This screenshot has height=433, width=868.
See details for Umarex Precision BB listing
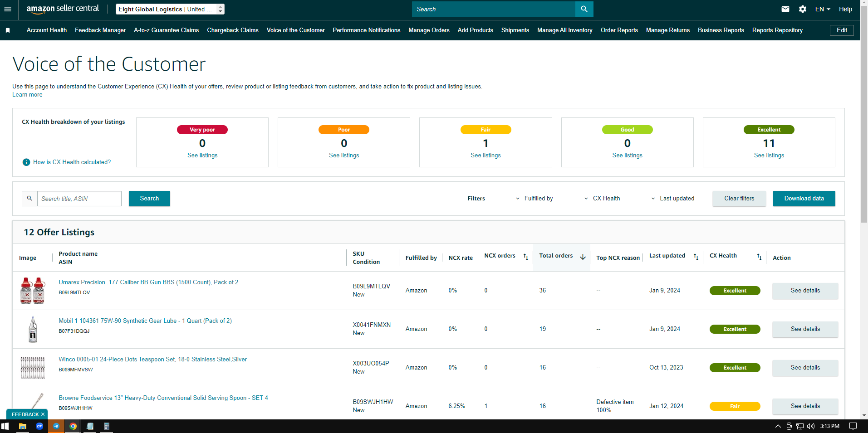[805, 291]
